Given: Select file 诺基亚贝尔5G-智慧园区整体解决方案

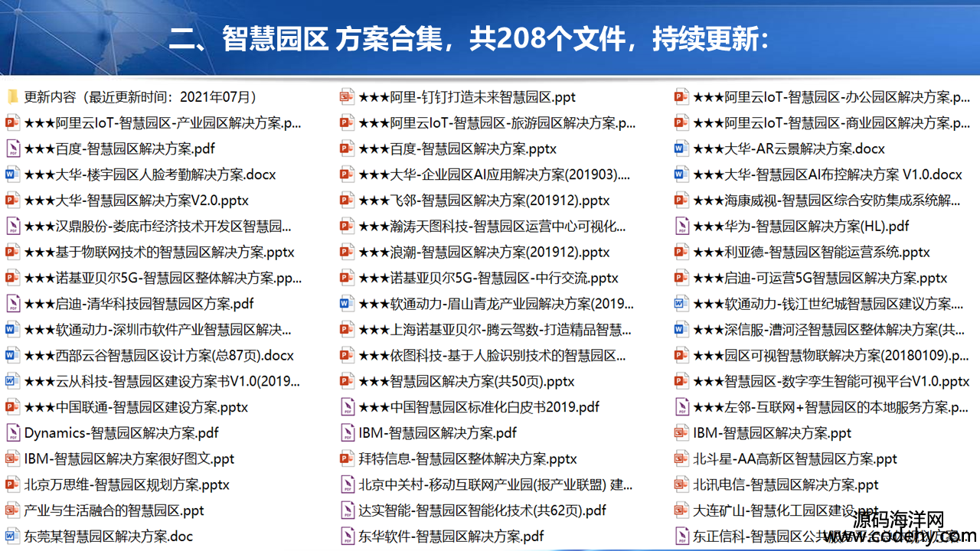Looking at the screenshot, I should click(x=154, y=278).
